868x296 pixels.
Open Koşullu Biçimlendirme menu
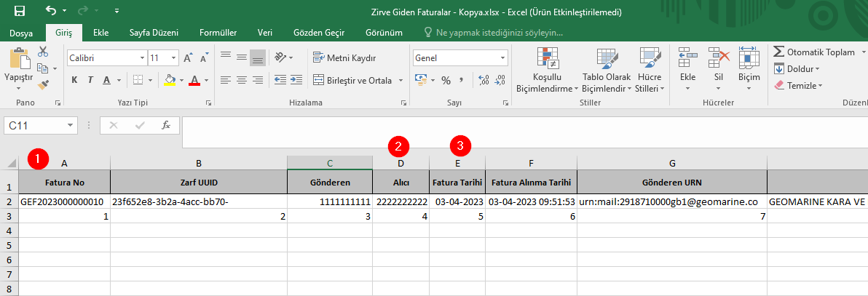click(x=547, y=70)
